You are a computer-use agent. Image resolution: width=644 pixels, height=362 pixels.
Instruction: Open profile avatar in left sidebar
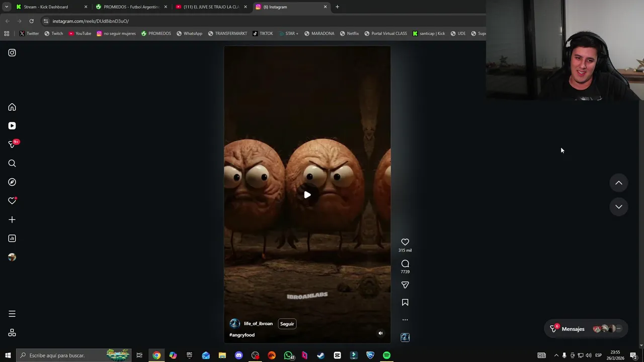point(12,257)
